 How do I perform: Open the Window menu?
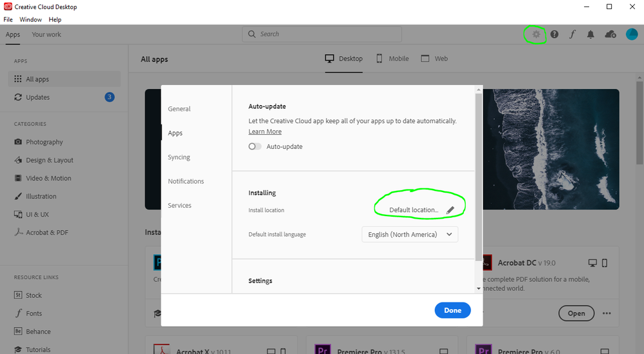[31, 19]
